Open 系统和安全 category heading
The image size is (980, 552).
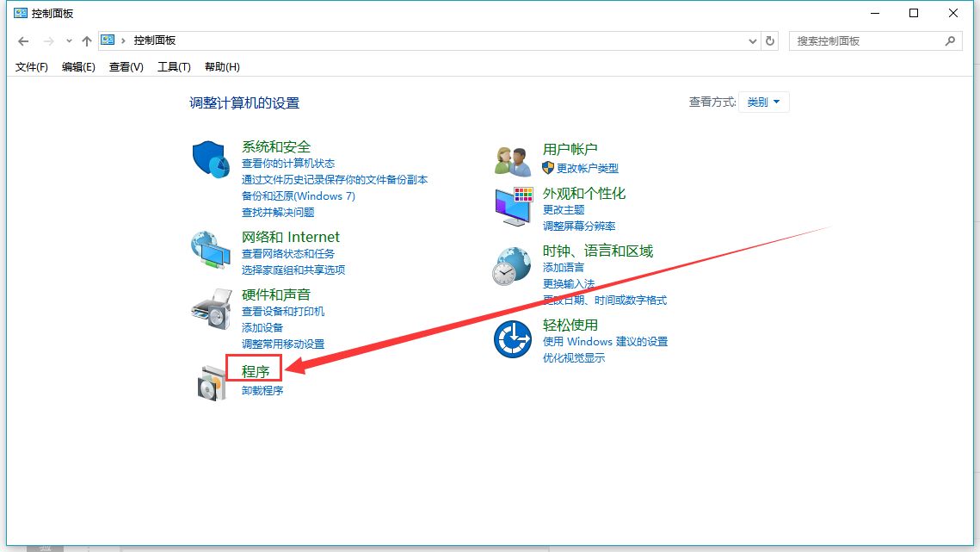[x=275, y=147]
